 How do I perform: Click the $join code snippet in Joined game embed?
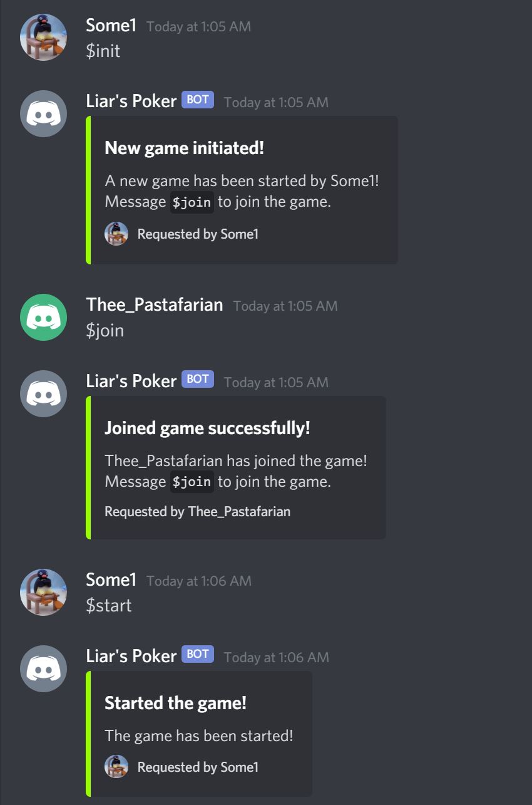[192, 482]
